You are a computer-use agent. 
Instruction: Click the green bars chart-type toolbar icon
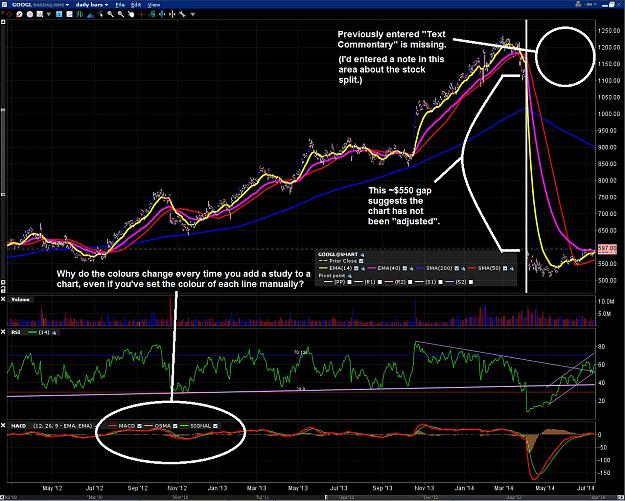point(80,14)
